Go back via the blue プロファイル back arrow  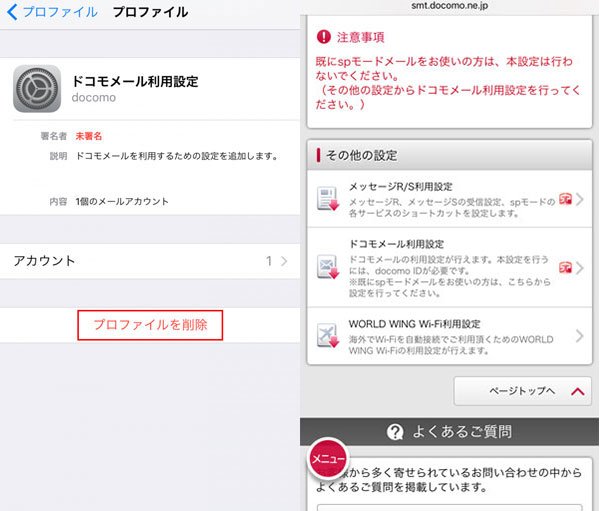tap(12, 12)
